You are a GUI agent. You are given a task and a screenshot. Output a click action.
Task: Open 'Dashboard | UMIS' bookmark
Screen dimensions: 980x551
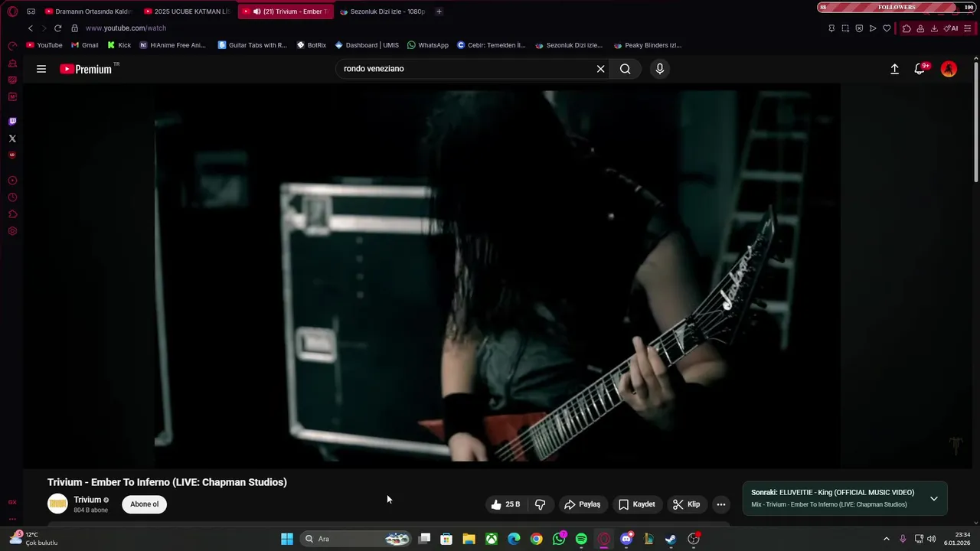[x=367, y=45]
